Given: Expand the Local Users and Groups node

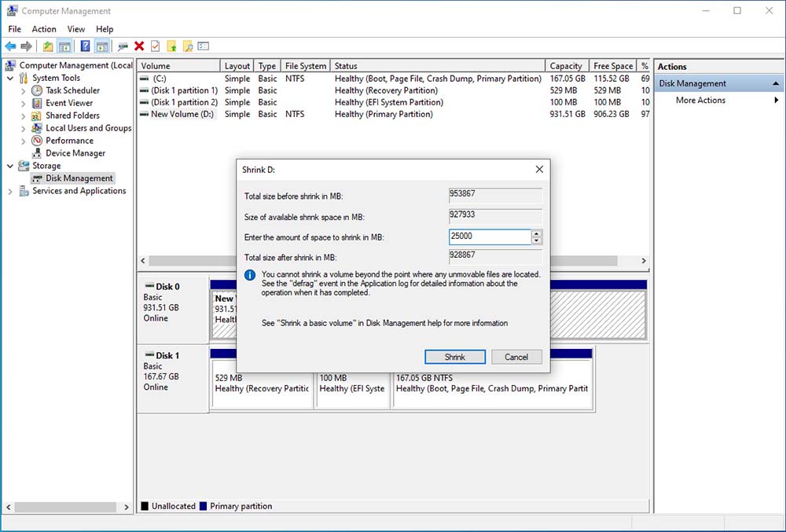Looking at the screenshot, I should (24, 128).
